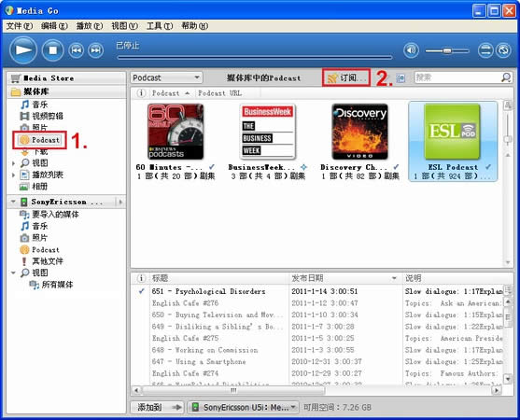Open the SonyEricsson U5i device dropdown

pos(244,407)
